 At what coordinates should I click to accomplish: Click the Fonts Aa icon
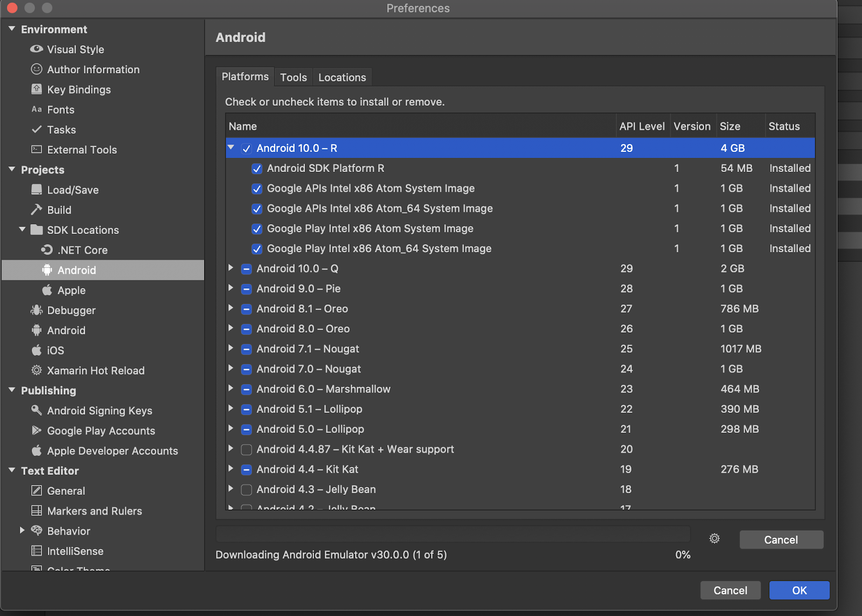coord(37,109)
